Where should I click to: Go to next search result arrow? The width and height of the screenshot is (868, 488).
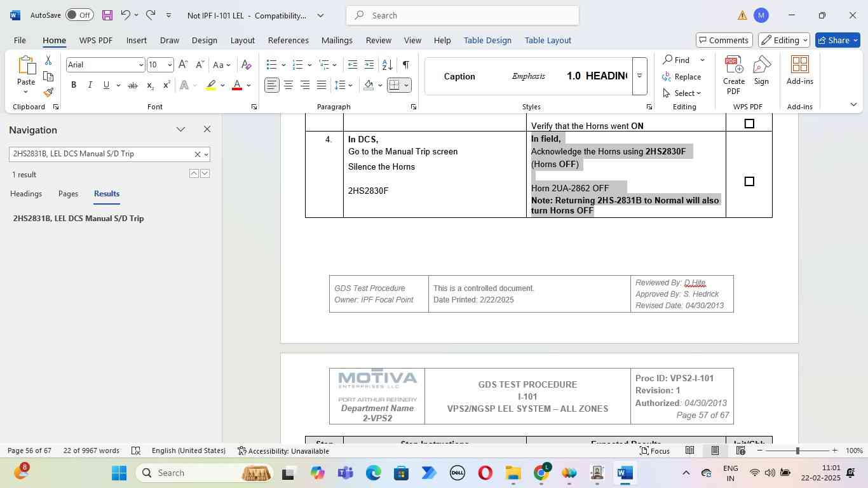(x=205, y=173)
